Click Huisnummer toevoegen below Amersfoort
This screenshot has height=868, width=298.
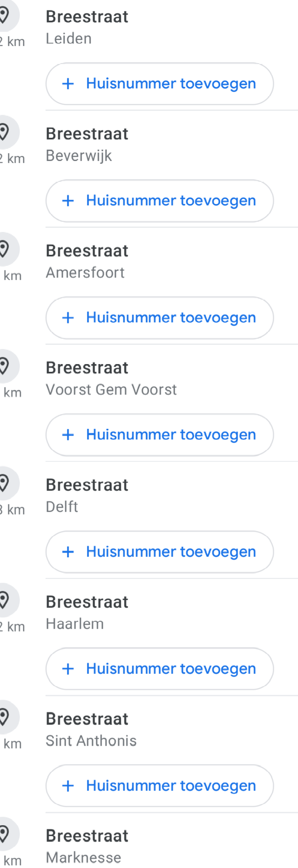[x=159, y=318]
